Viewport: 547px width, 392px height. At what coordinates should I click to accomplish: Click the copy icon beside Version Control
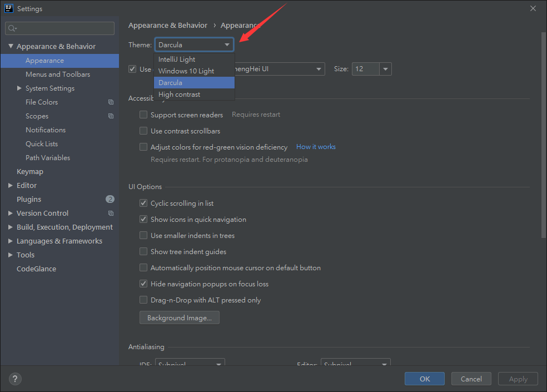coord(111,214)
